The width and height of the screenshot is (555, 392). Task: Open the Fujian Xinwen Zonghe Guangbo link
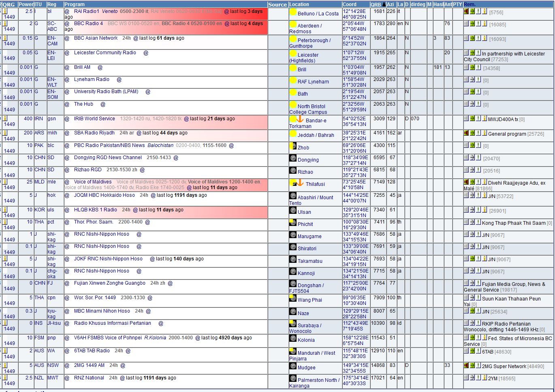[x=110, y=283]
